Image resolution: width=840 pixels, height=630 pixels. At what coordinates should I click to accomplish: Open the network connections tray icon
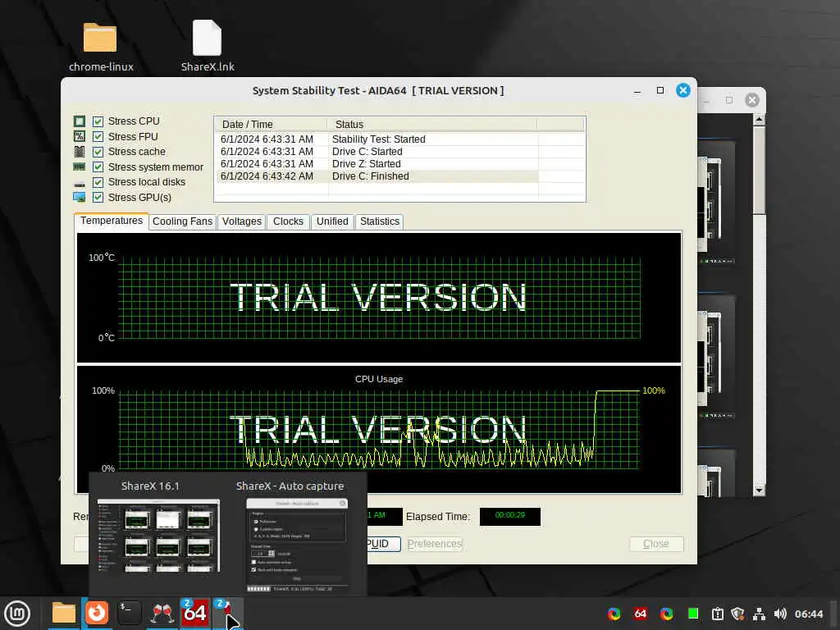[759, 614]
